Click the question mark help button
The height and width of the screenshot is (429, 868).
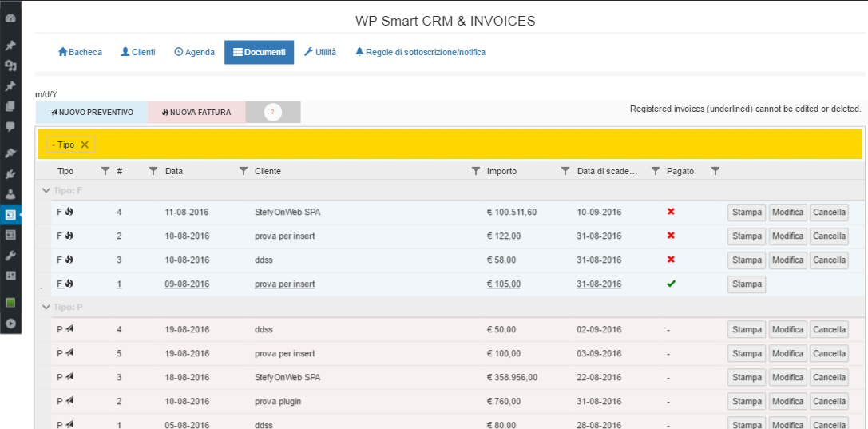pyautogui.click(x=272, y=113)
